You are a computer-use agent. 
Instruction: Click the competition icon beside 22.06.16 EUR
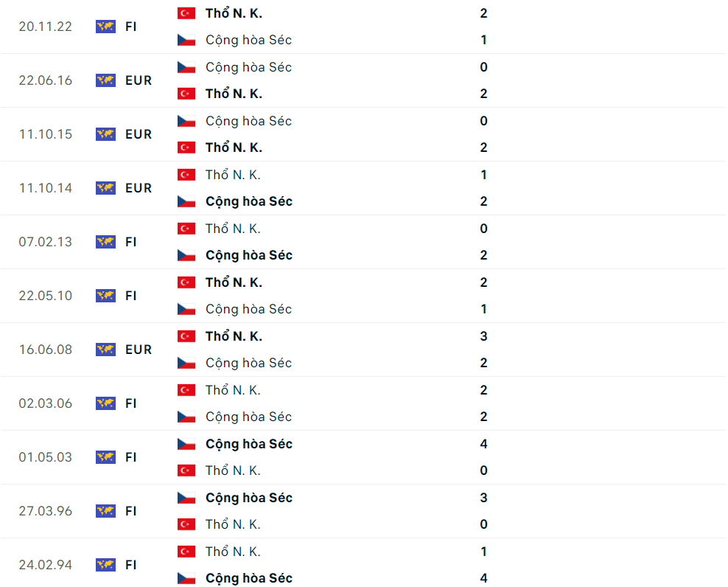(x=105, y=80)
